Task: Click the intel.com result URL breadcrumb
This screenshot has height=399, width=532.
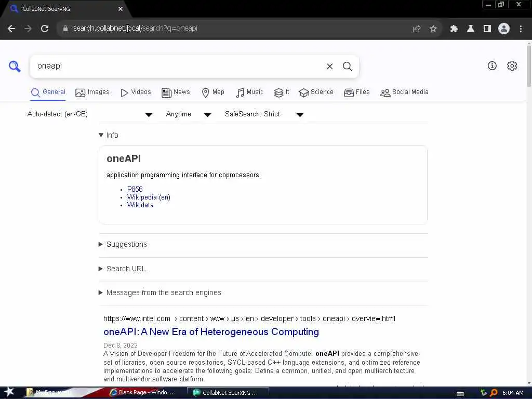Action: [x=249, y=318]
